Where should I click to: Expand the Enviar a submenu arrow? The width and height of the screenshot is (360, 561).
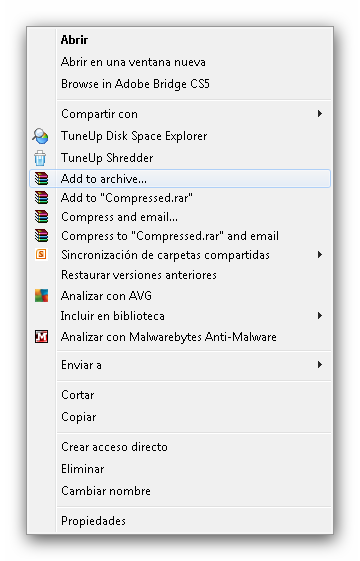320,365
